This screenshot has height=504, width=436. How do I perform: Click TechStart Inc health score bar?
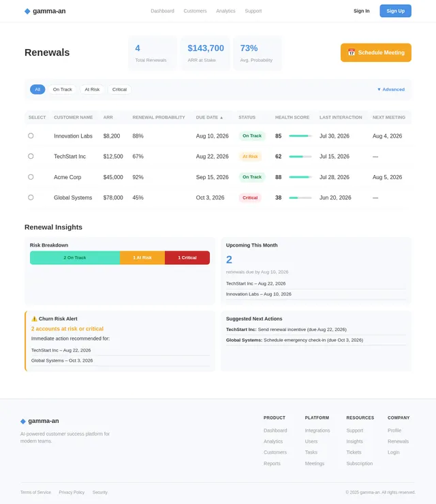click(x=300, y=157)
